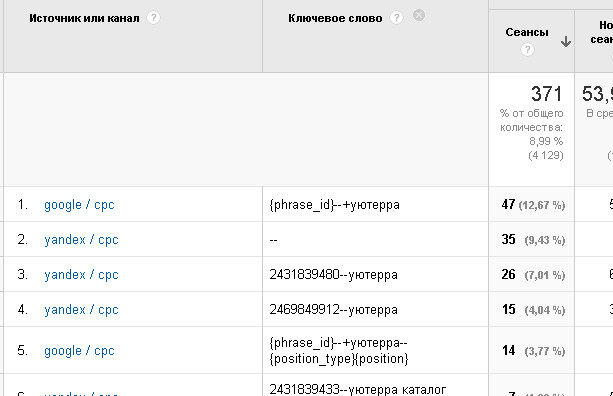Remove the "Ключевое слово" secondary dimension

[x=419, y=15]
